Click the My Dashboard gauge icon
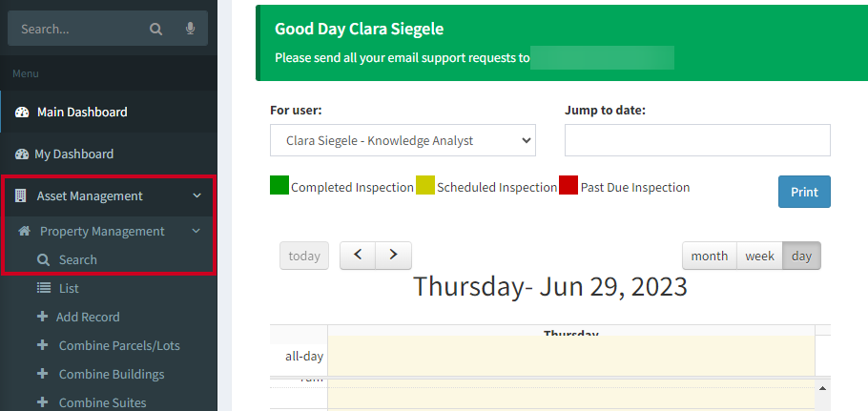This screenshot has width=868, height=411. tap(22, 154)
